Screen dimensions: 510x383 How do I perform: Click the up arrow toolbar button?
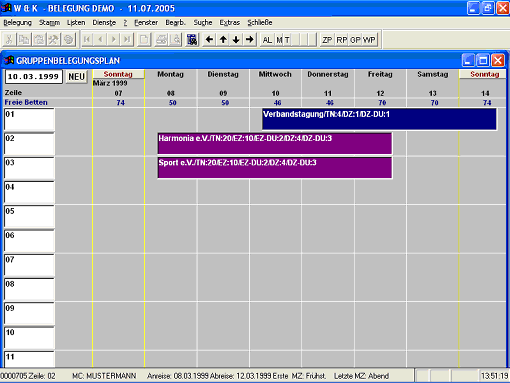(x=223, y=40)
